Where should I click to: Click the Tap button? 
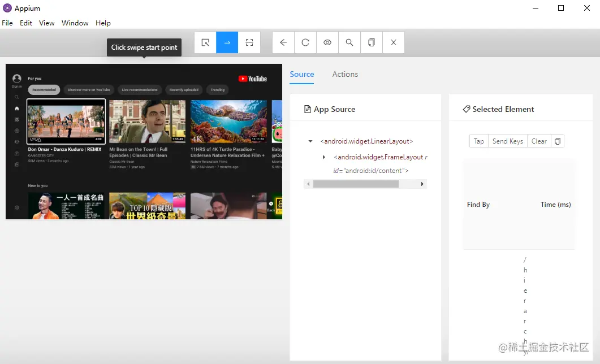(478, 141)
